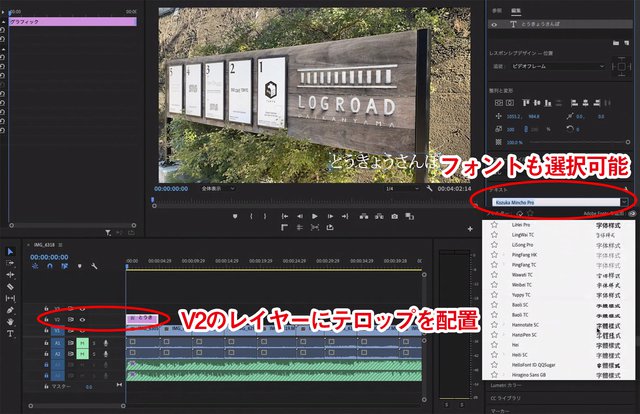The width and height of the screenshot is (640, 414).
Task: Select the Type (T) tool
Action: pos(11,335)
